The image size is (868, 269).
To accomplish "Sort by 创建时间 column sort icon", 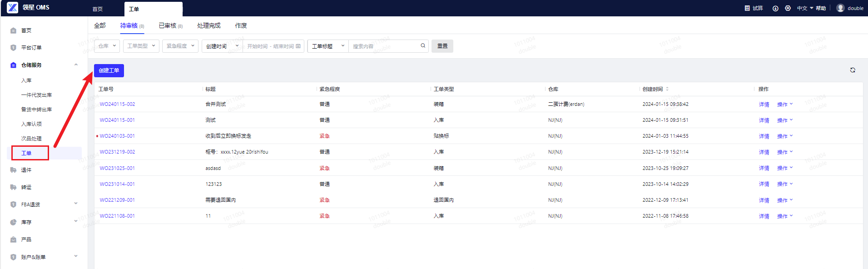I will click(x=667, y=89).
